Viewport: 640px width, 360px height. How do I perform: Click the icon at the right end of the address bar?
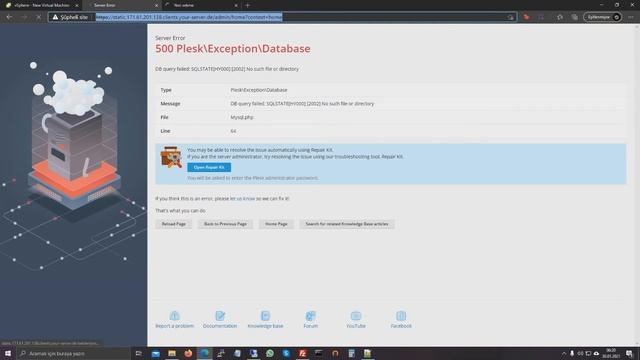tap(511, 17)
